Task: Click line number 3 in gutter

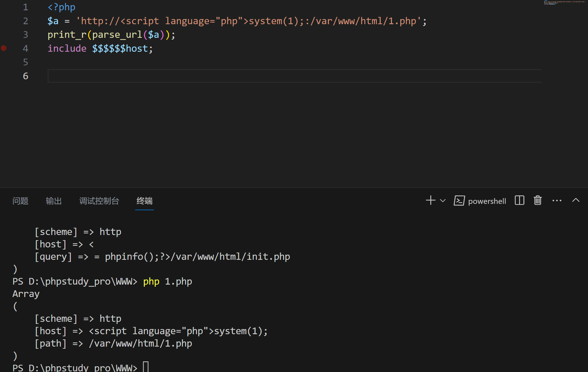Action: [25, 35]
